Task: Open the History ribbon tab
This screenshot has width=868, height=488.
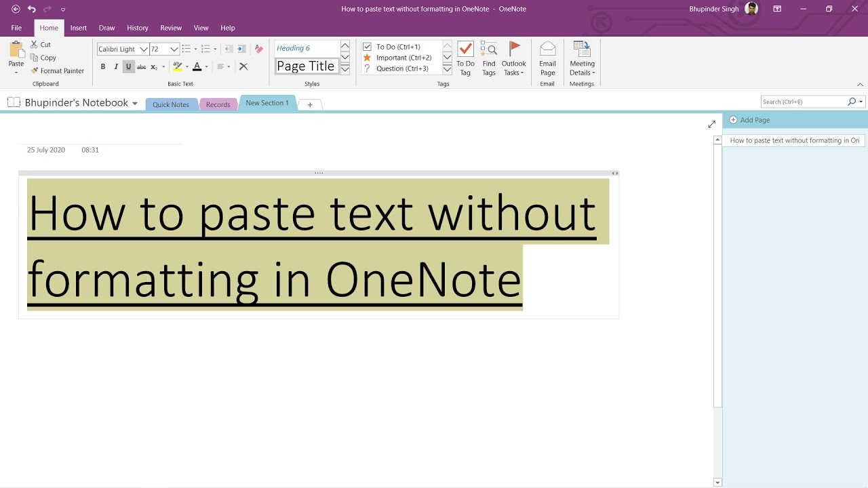Action: click(138, 28)
